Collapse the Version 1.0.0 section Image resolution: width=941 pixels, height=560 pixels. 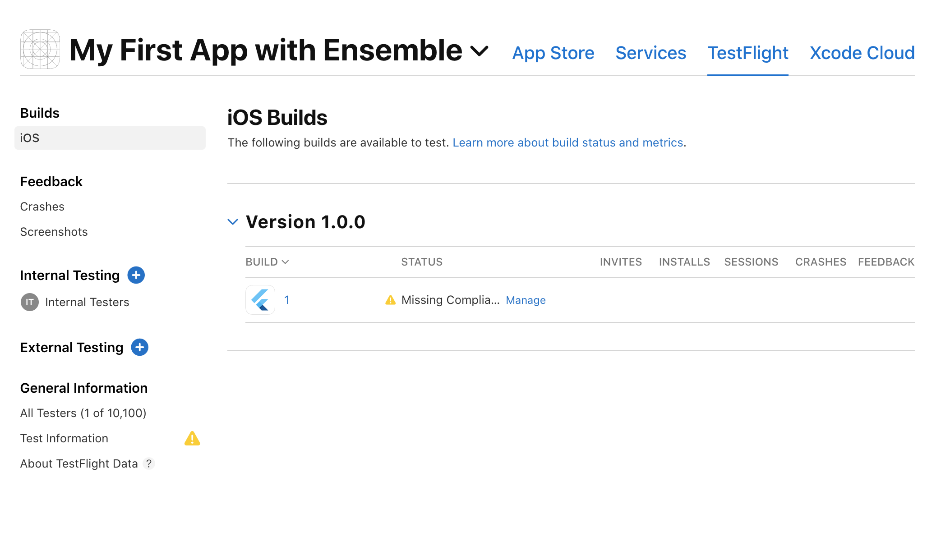(x=233, y=221)
